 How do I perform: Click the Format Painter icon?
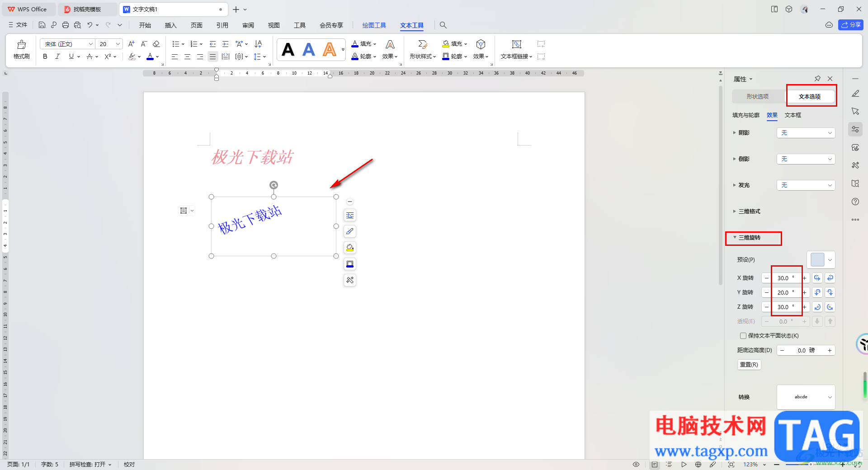point(21,49)
